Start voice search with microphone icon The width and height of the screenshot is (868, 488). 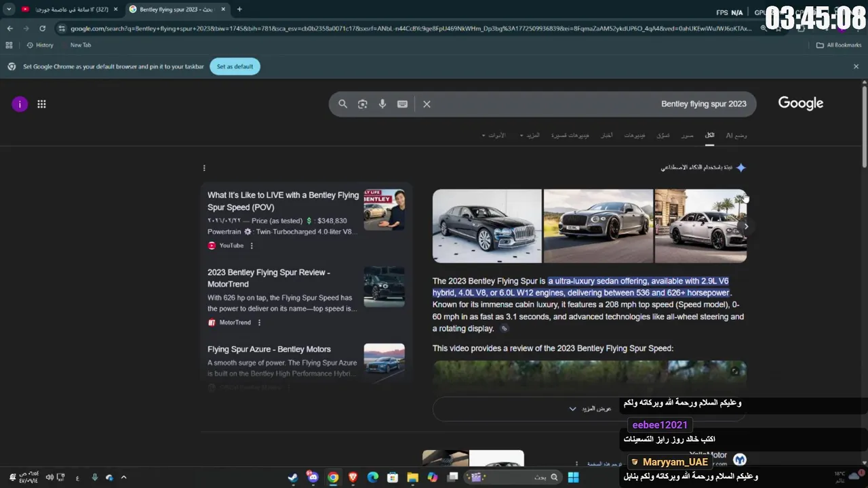(x=382, y=104)
